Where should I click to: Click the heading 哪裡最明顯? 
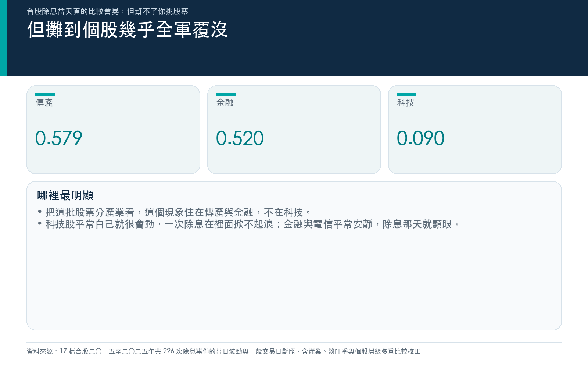65,195
